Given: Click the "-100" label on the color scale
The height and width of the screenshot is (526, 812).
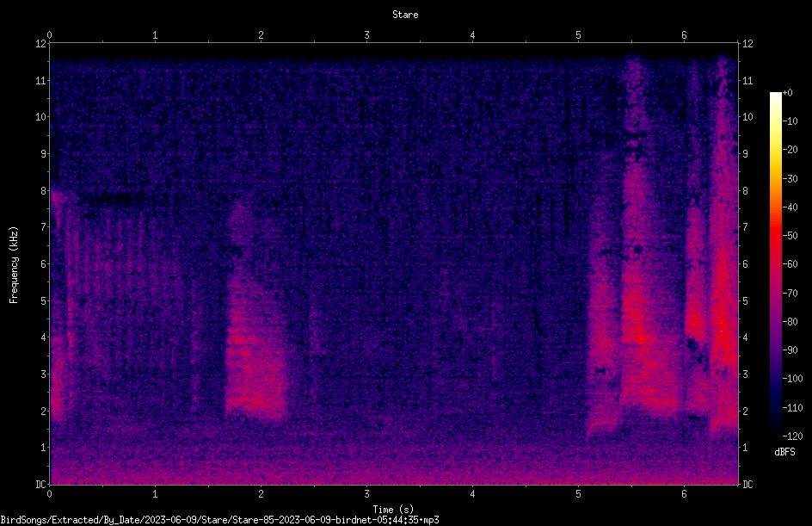Looking at the screenshot, I should point(792,379).
